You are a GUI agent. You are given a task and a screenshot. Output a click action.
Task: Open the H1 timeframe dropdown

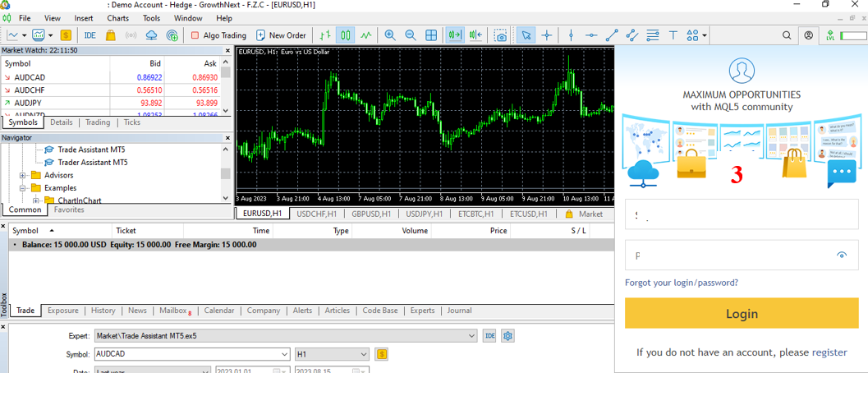pos(364,354)
